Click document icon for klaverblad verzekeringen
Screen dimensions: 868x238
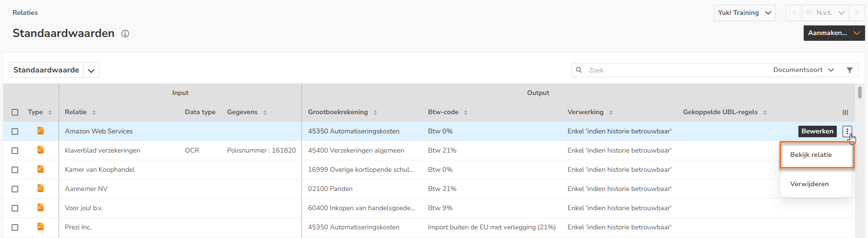click(x=41, y=150)
